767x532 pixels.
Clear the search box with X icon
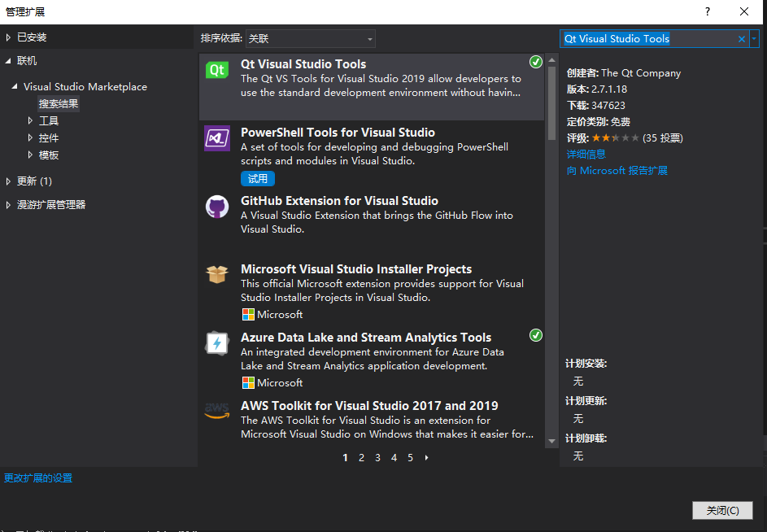[742, 39]
